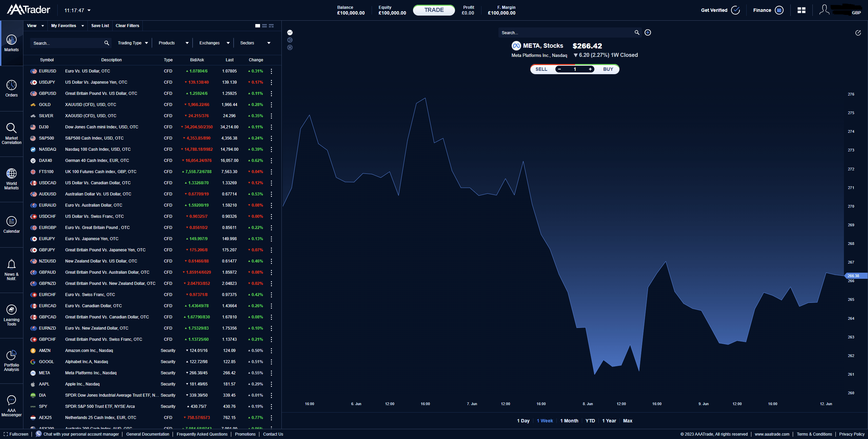868x439 pixels.
Task: Switch to the two-row list layout
Action: pos(264,26)
